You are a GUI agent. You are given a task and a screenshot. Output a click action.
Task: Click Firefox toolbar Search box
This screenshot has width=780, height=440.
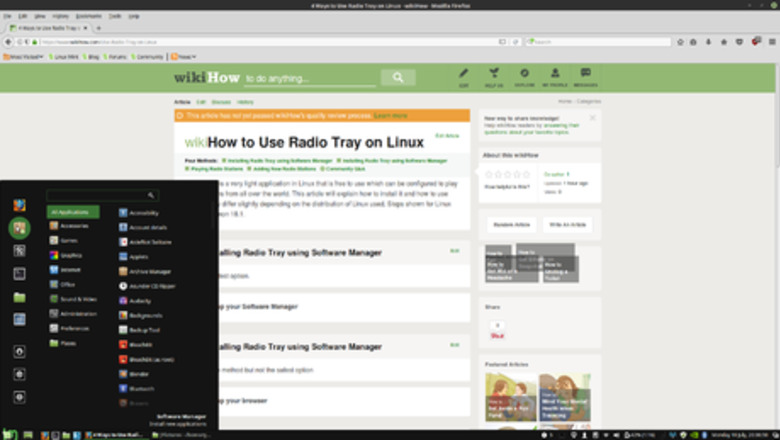[x=598, y=42]
